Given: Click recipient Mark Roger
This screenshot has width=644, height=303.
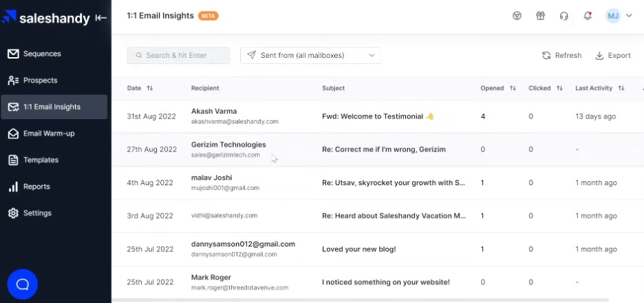Looking at the screenshot, I should [x=211, y=278].
